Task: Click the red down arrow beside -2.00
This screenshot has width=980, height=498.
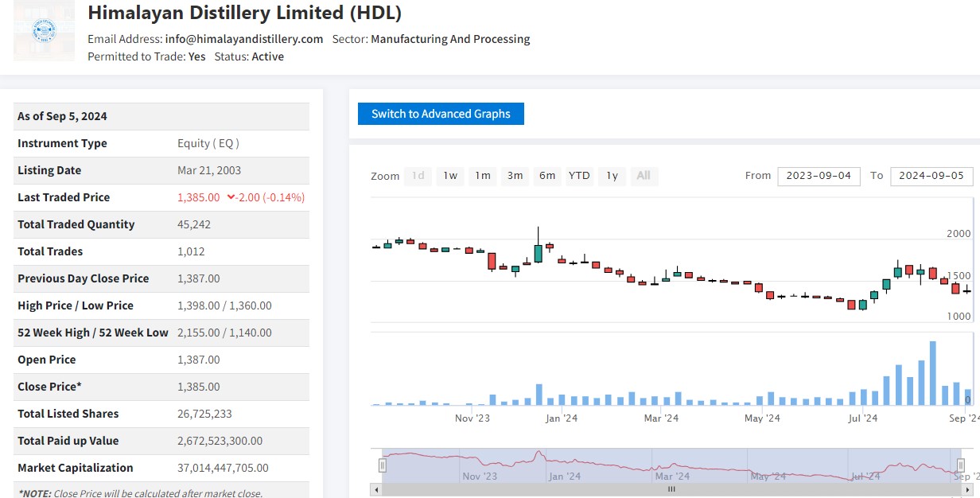Action: pos(231,197)
